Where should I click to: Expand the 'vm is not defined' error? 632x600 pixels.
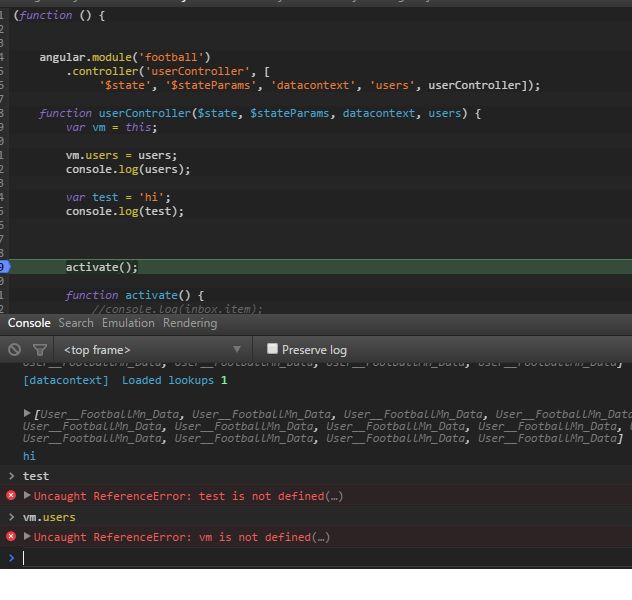(x=27, y=536)
